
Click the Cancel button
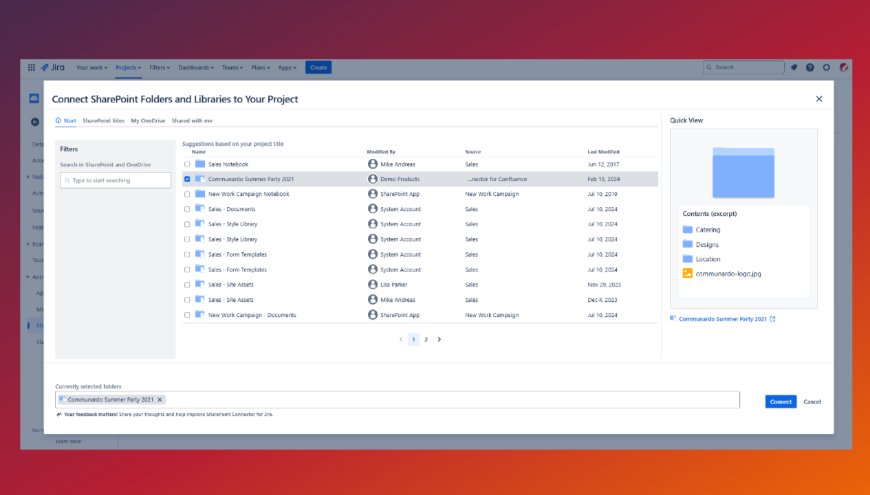[x=812, y=401]
